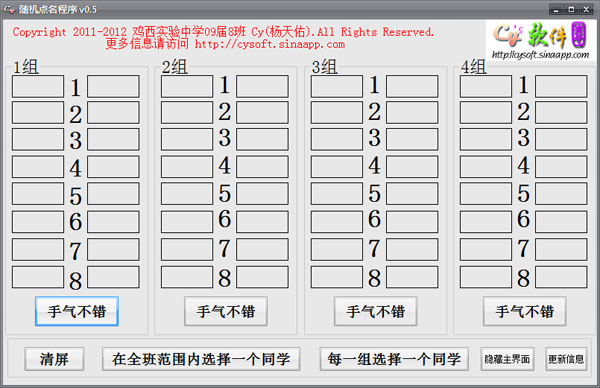
Task: Click row number 3 in 4组
Action: (523, 138)
